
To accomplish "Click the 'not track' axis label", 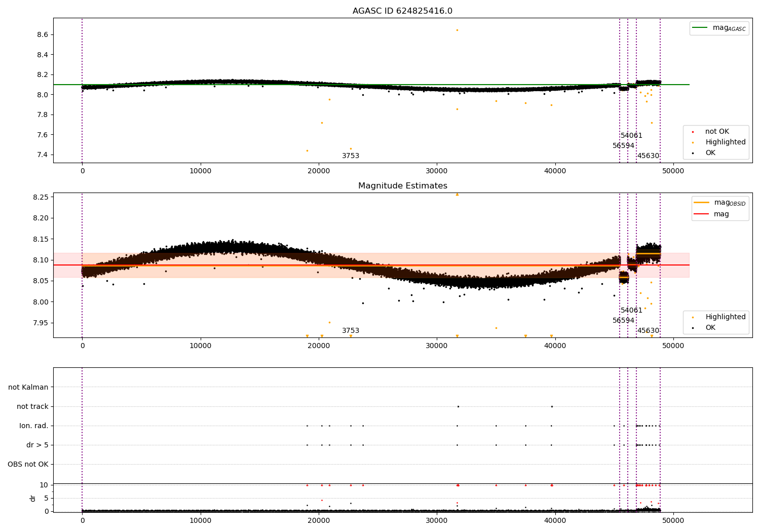I will (x=32, y=406).
